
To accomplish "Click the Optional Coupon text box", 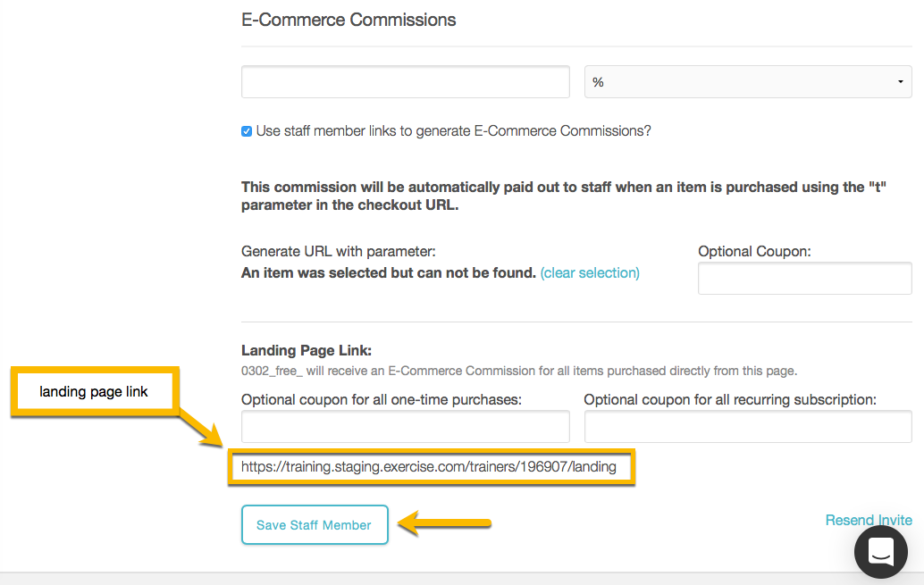I will tap(805, 278).
